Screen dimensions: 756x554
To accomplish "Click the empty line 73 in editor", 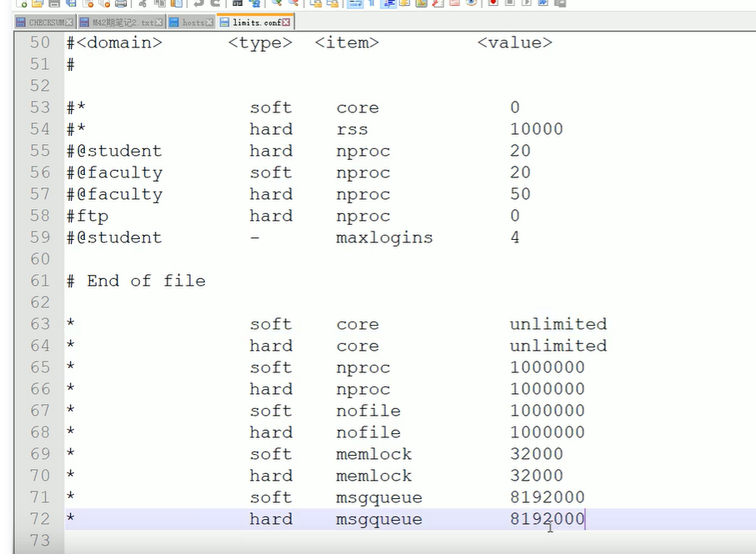I will click(x=410, y=541).
